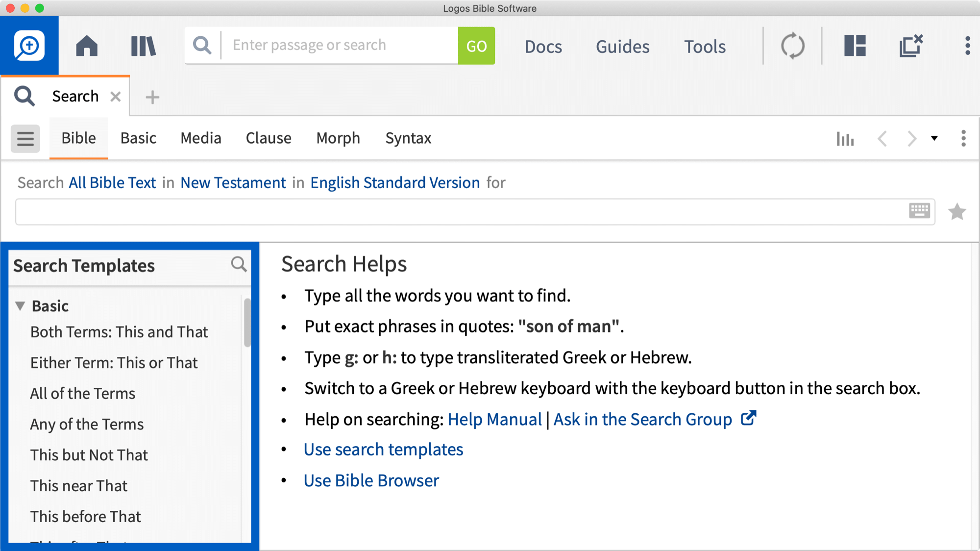The width and height of the screenshot is (980, 551).
Task: Mark search as favorite with star
Action: [x=957, y=212]
